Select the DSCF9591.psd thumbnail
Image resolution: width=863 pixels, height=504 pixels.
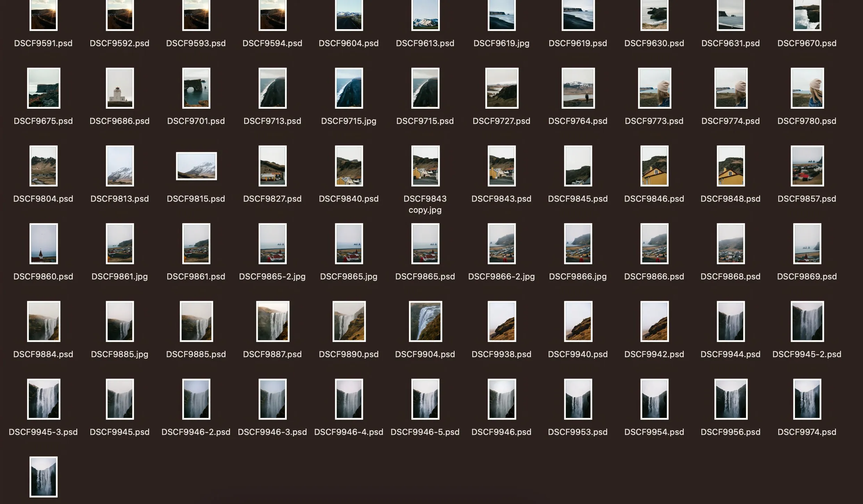[x=43, y=16]
